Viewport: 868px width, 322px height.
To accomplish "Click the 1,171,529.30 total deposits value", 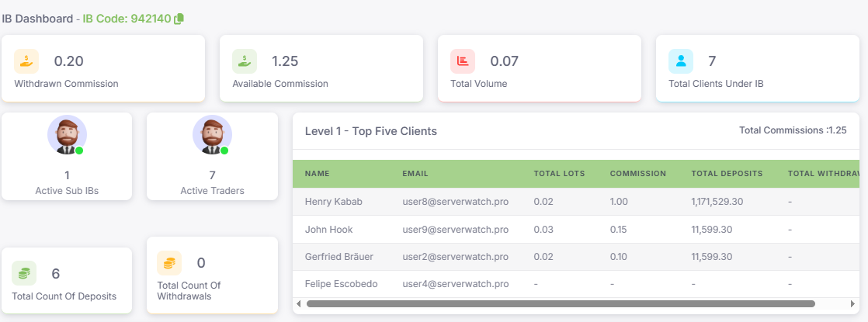I will (x=717, y=202).
